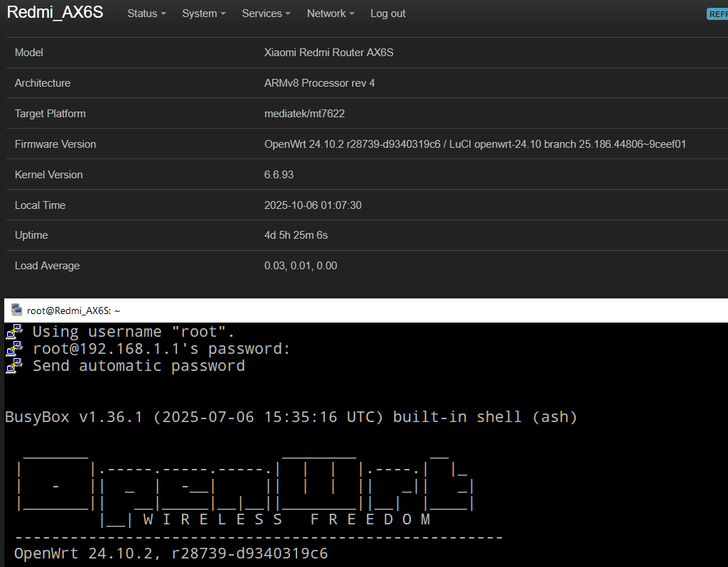Select the load average value 0.03, 0.01, 0.00

click(301, 266)
